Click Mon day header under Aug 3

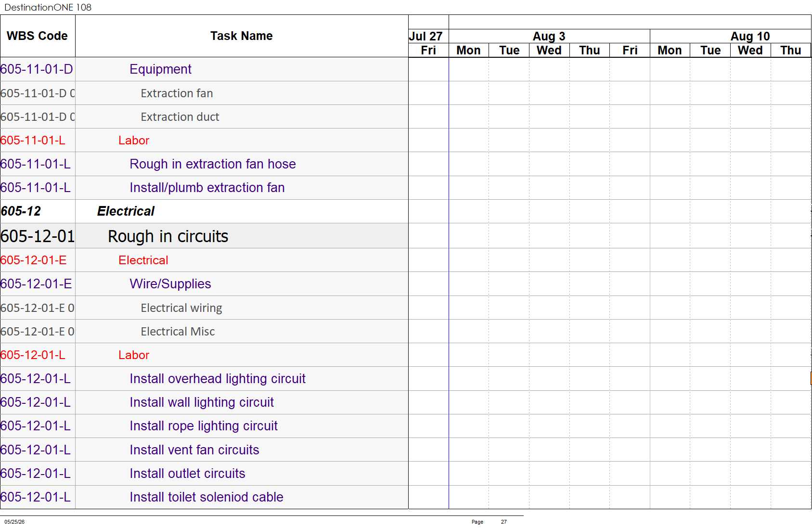pos(468,51)
